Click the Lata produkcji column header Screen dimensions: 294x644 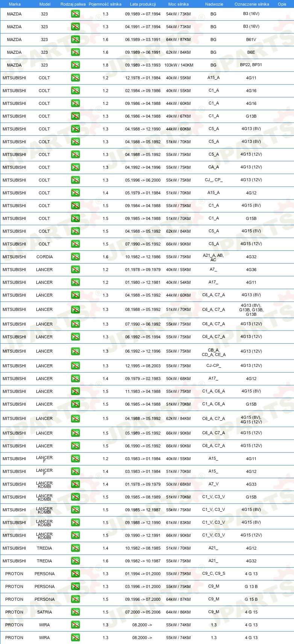[x=143, y=4]
